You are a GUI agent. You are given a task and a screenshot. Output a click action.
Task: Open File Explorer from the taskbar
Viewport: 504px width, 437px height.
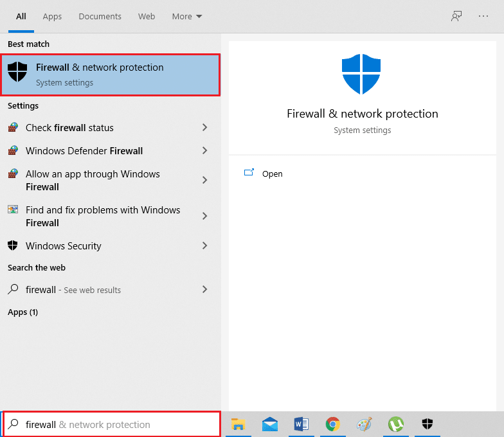[239, 424]
